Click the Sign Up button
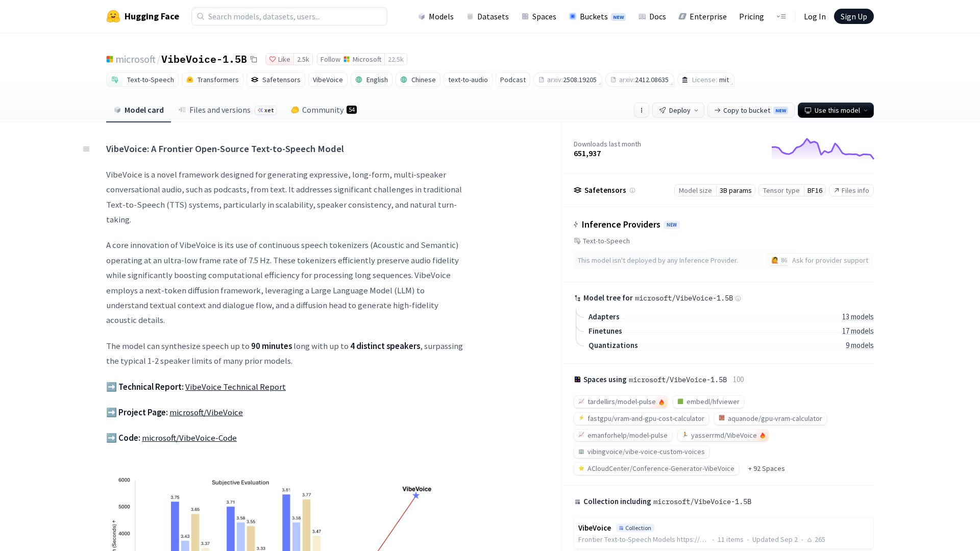The width and height of the screenshot is (980, 551). (x=853, y=16)
